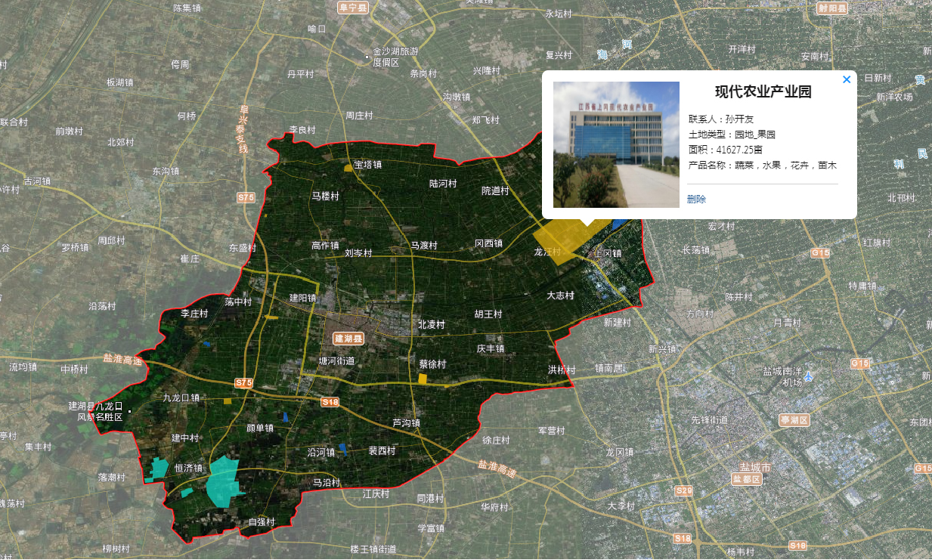Click the airport icon near 盐城南洋机场
This screenshot has height=560, width=932.
pyautogui.click(x=809, y=376)
